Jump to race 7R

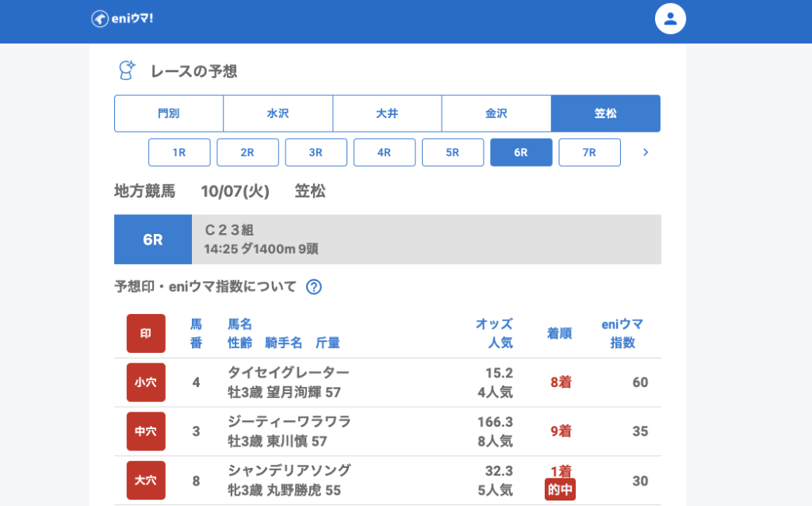(x=589, y=152)
